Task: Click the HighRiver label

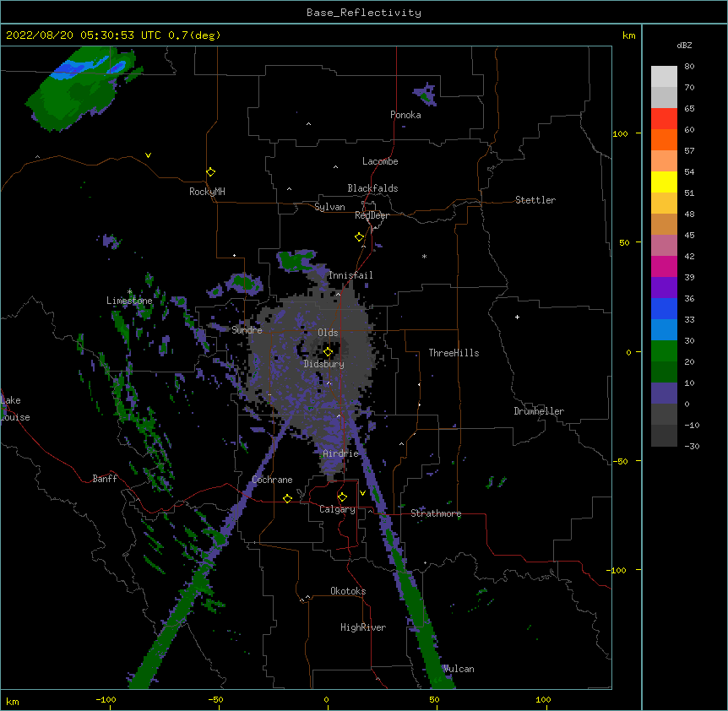Action: click(363, 627)
